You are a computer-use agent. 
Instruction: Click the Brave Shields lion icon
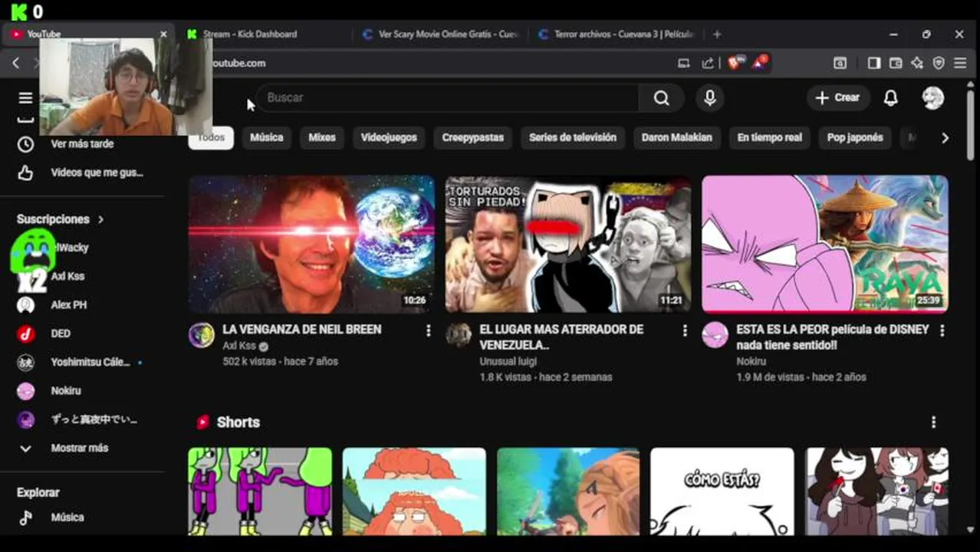coord(735,63)
